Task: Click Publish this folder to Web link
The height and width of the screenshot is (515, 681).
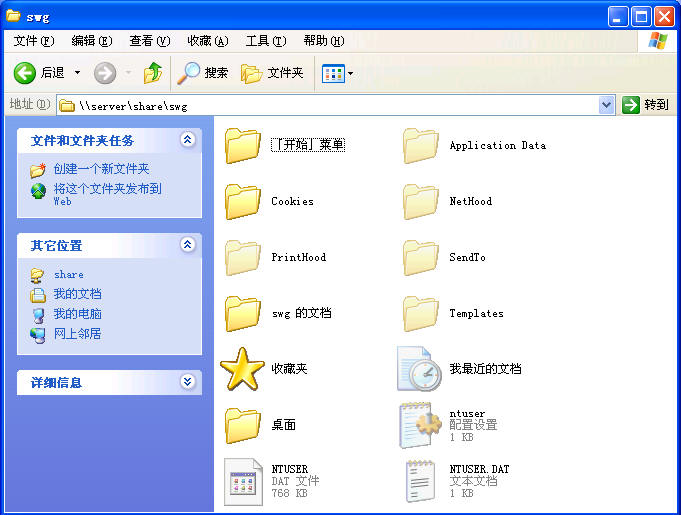Action: tap(106, 189)
